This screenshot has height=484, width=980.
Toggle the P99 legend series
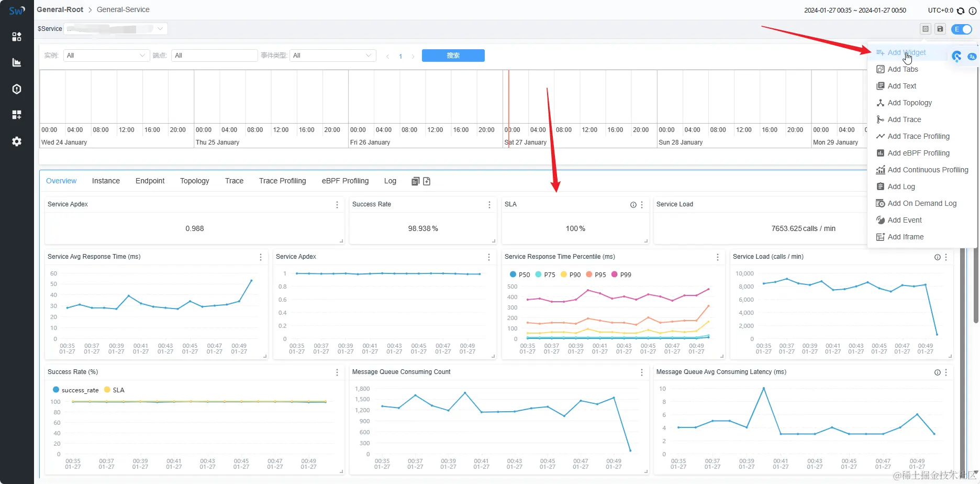(x=621, y=274)
